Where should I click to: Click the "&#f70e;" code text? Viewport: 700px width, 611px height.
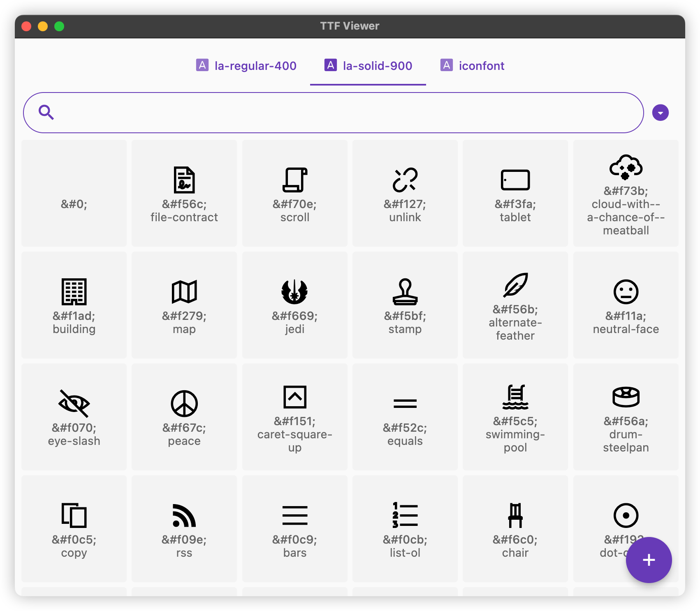click(x=295, y=204)
